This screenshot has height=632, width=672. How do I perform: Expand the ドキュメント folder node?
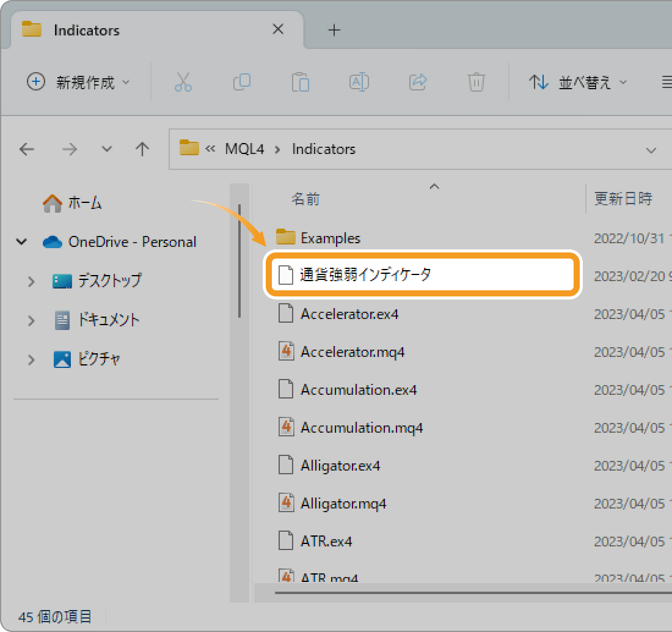tap(31, 320)
